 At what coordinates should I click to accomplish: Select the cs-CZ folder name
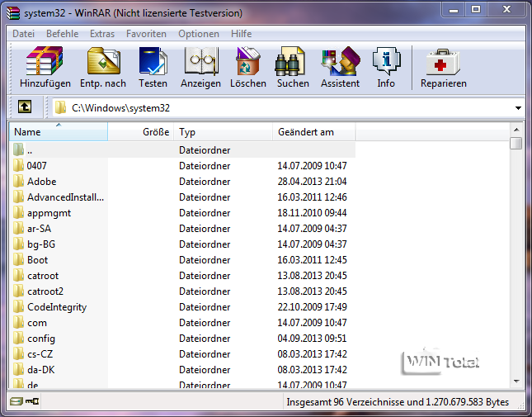click(40, 354)
